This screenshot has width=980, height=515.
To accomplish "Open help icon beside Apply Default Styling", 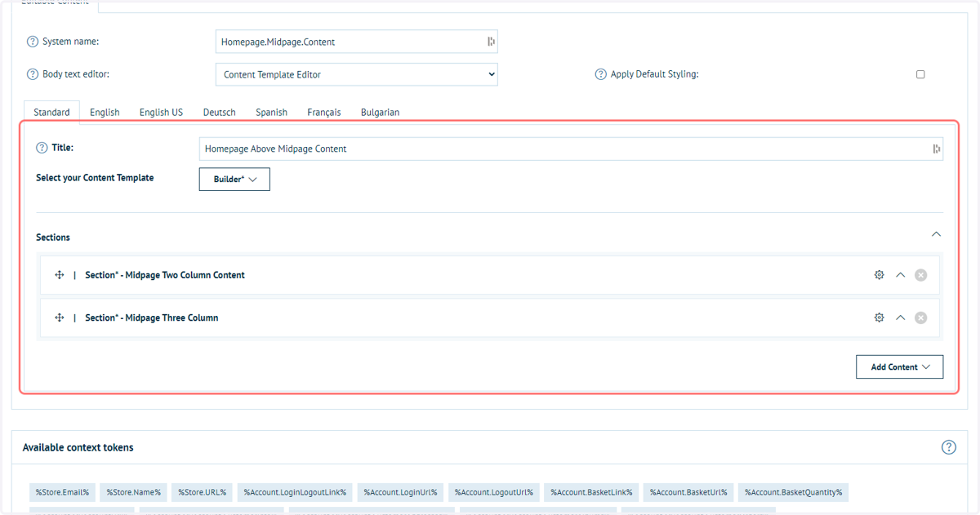I will pos(601,74).
